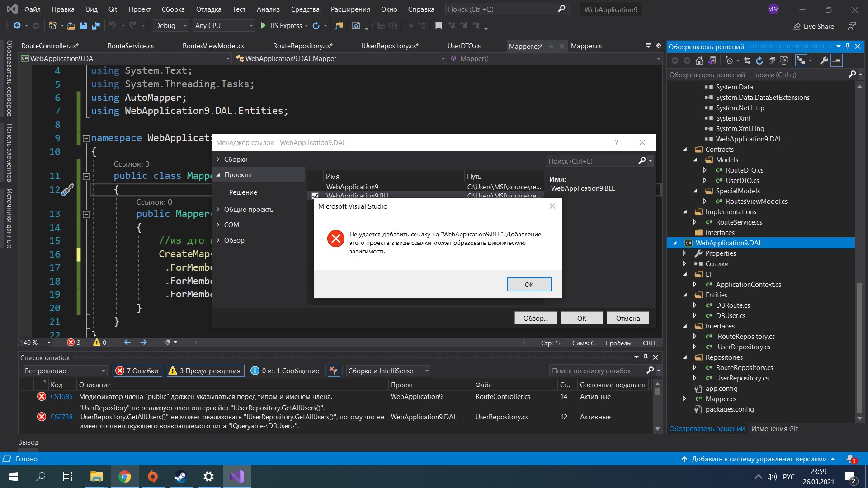Viewport: 868px width, 488px height.
Task: Open the 140 % zoom level combo
Action: tap(36, 343)
